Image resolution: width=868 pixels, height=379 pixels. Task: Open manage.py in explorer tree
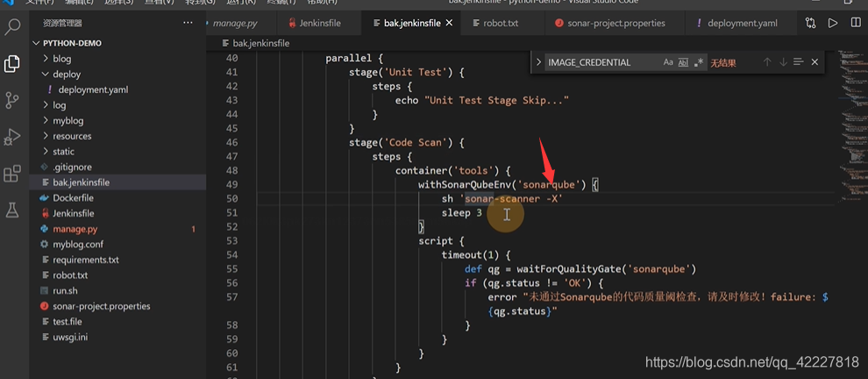tap(117, 229)
